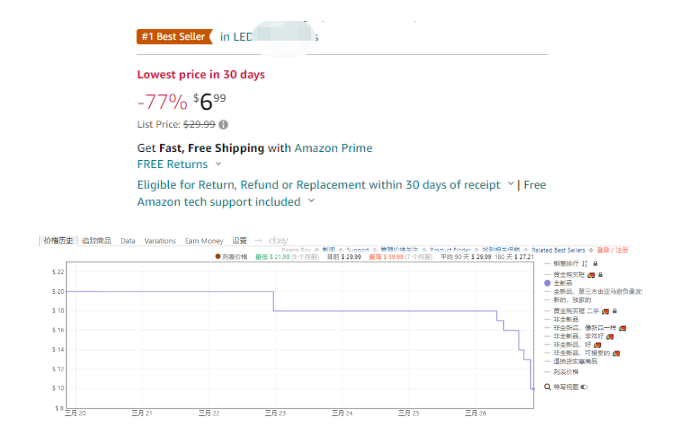The width and height of the screenshot is (697, 437).
Task: Click the #1 Best Seller badge
Action: coord(174,36)
